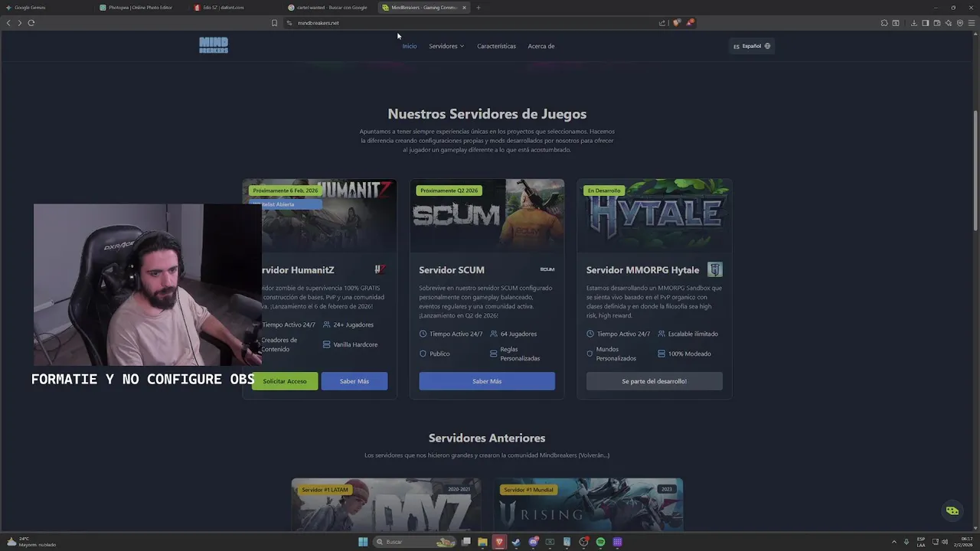Close the MindBreakers browser tab

coord(464,8)
